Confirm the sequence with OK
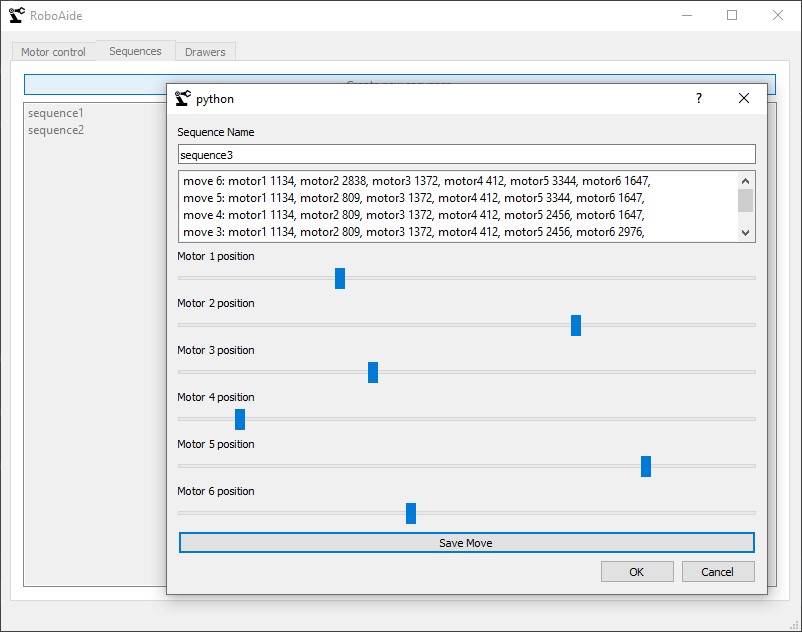Viewport: 802px width, 632px height. coord(637,572)
